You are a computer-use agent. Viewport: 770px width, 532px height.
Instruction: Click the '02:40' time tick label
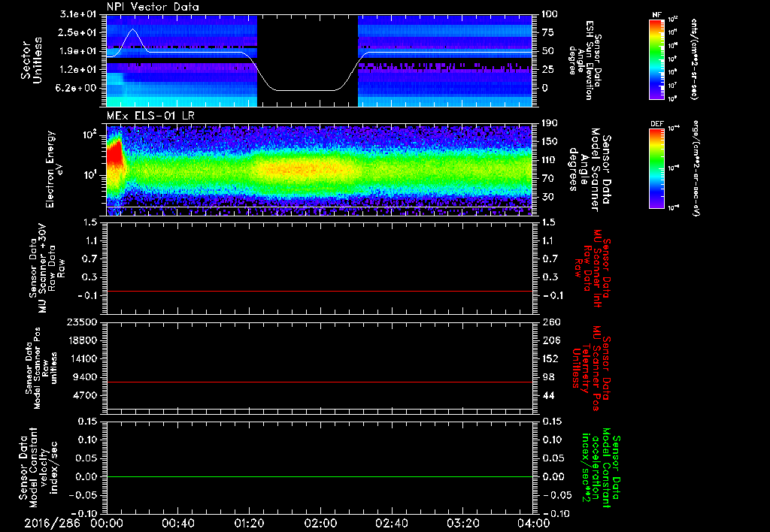click(x=391, y=523)
